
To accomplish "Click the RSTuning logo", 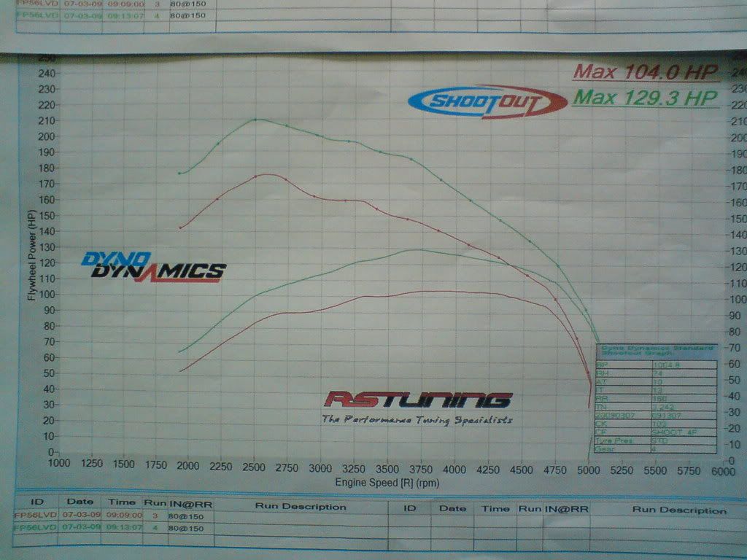I will click(418, 400).
